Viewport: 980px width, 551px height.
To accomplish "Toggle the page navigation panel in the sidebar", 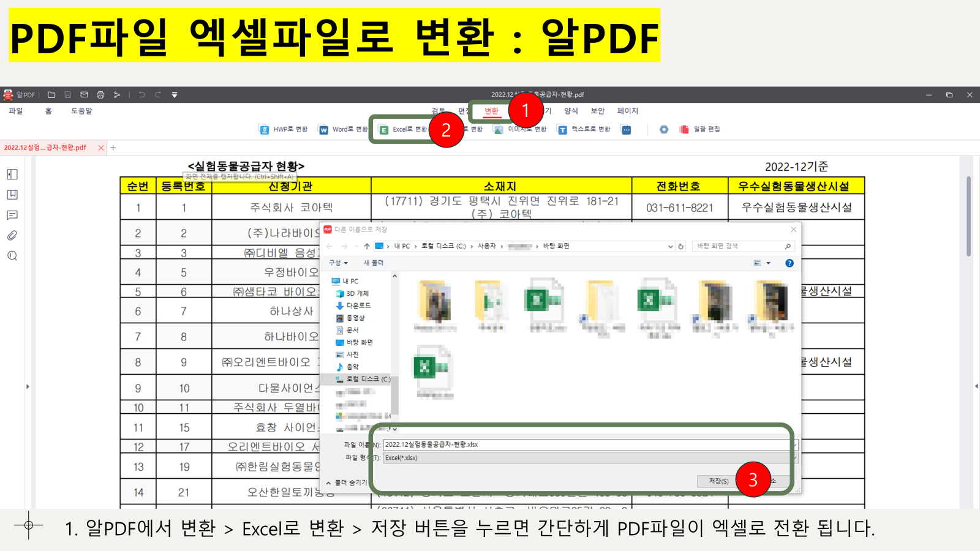I will coord(12,174).
